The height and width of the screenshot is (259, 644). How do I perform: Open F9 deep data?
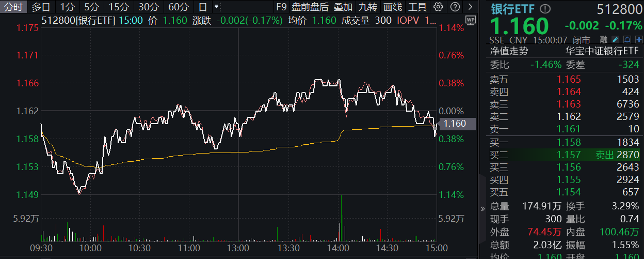[x=281, y=7]
